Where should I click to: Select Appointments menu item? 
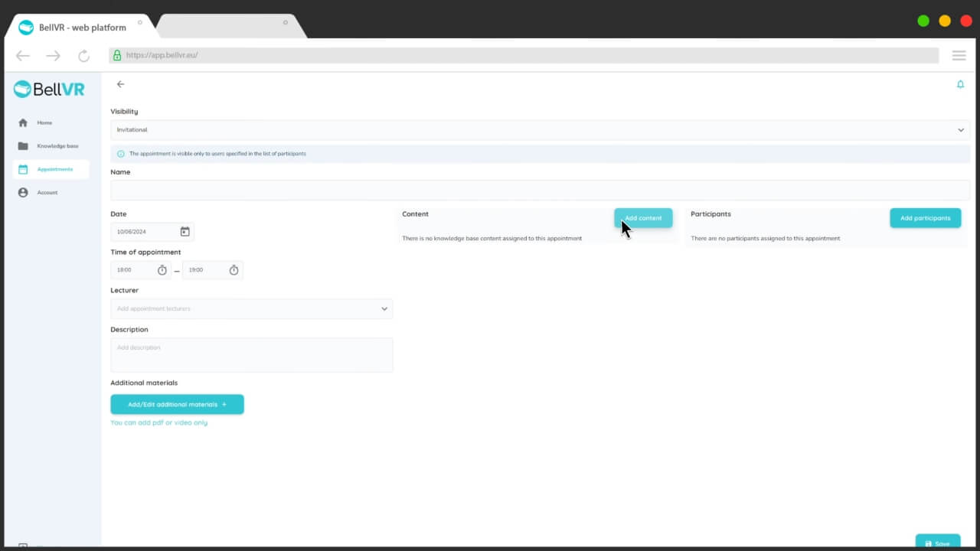51,169
